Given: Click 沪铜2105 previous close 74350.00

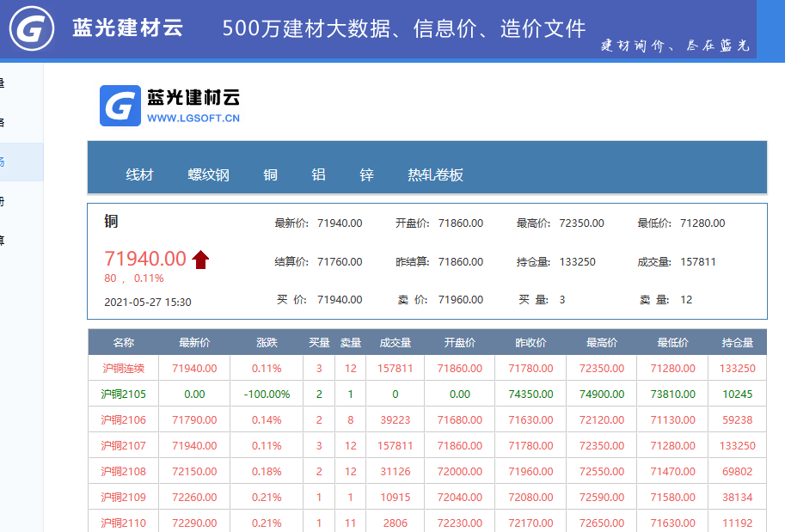Looking at the screenshot, I should (530, 394).
